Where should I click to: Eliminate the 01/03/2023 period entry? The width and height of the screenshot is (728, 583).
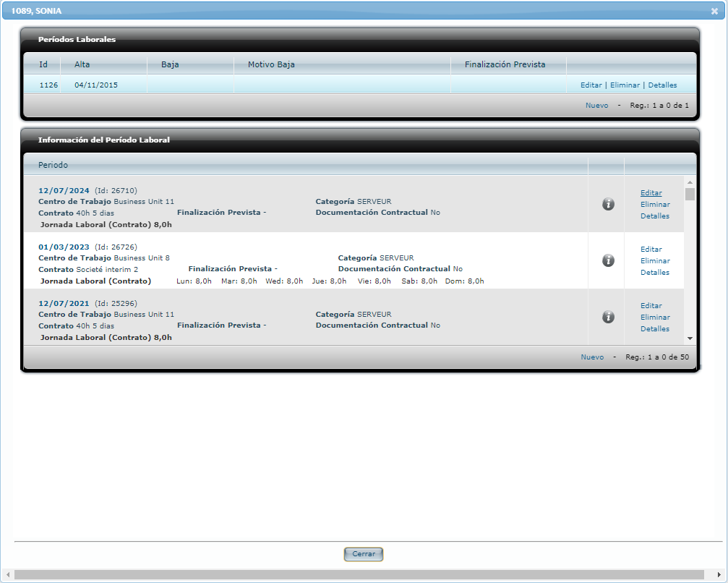point(655,261)
